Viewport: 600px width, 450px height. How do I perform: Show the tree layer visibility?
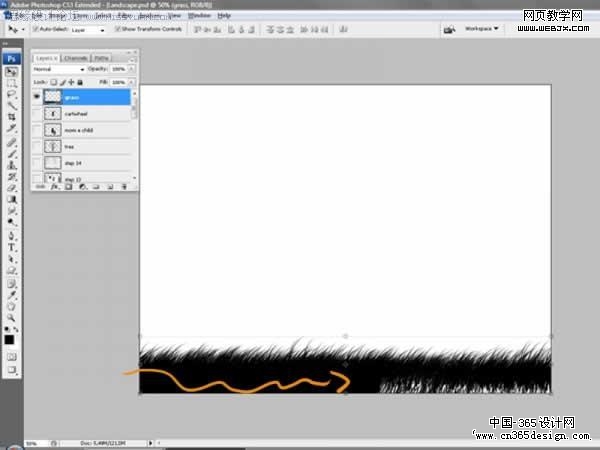pos(37,147)
